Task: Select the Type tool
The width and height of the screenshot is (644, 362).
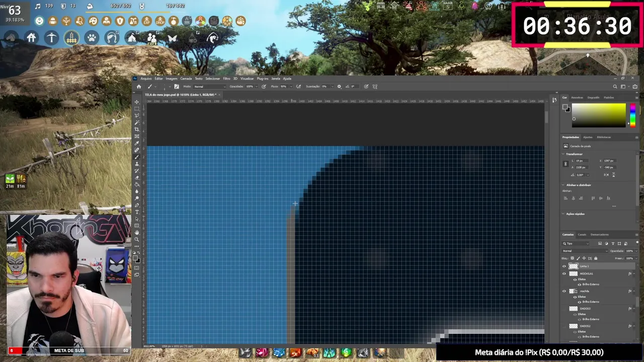Action: pos(137,212)
